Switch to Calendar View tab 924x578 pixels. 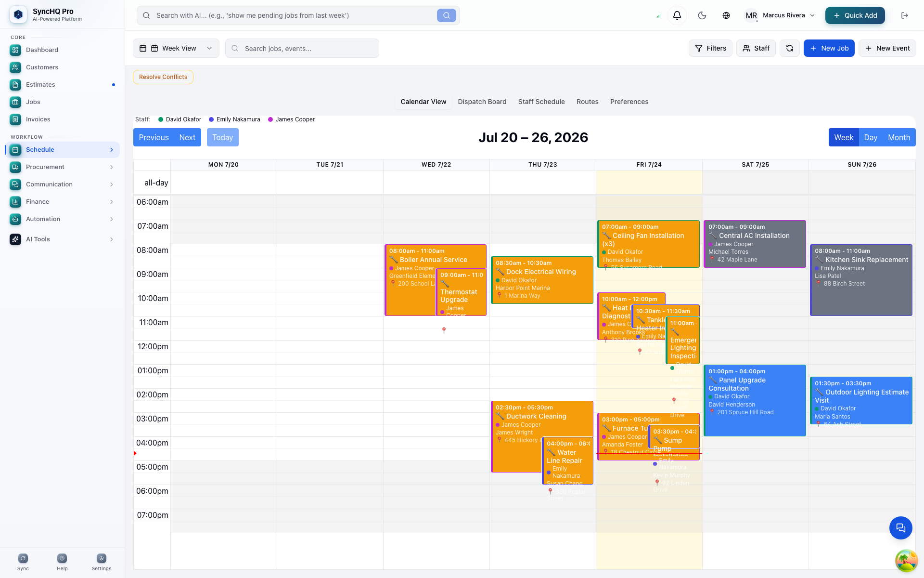[x=423, y=102]
